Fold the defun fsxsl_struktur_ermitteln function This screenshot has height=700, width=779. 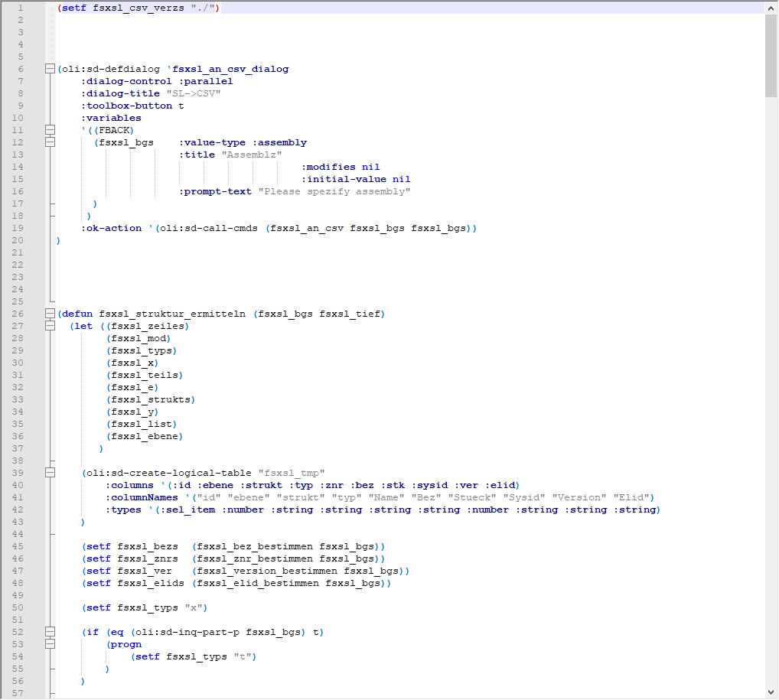click(51, 314)
